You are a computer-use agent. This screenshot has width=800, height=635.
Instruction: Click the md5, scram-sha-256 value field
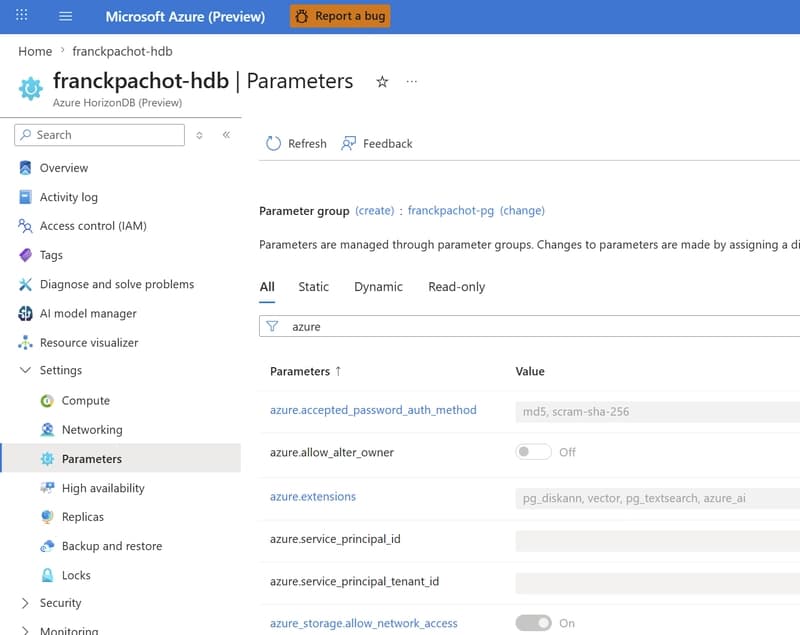658,412
